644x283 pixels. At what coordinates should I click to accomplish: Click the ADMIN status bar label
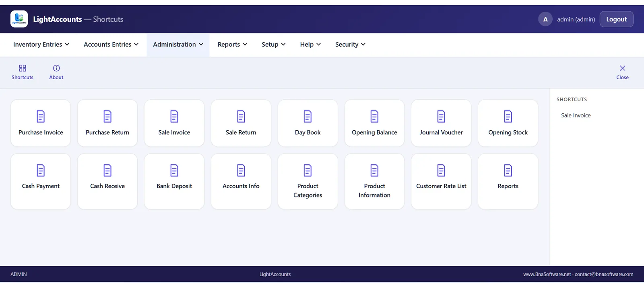pyautogui.click(x=19, y=274)
